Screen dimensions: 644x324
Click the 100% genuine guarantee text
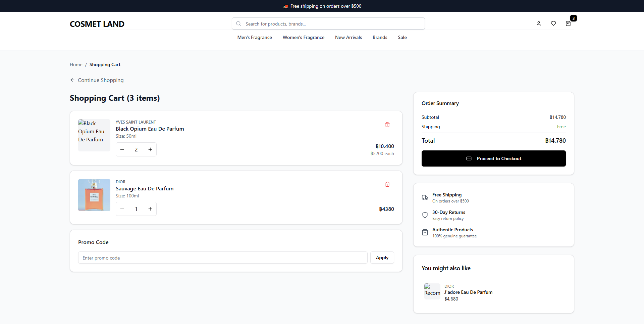click(454, 236)
